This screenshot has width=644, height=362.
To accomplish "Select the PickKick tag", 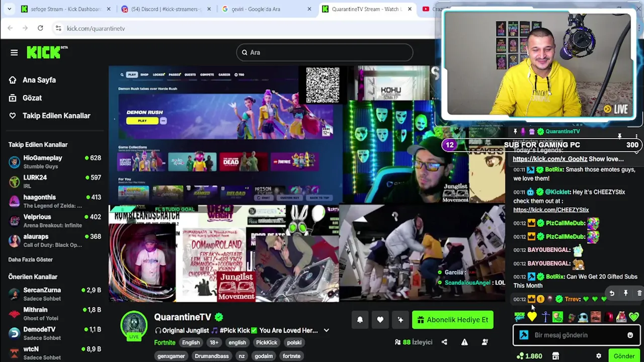I will [x=266, y=342].
